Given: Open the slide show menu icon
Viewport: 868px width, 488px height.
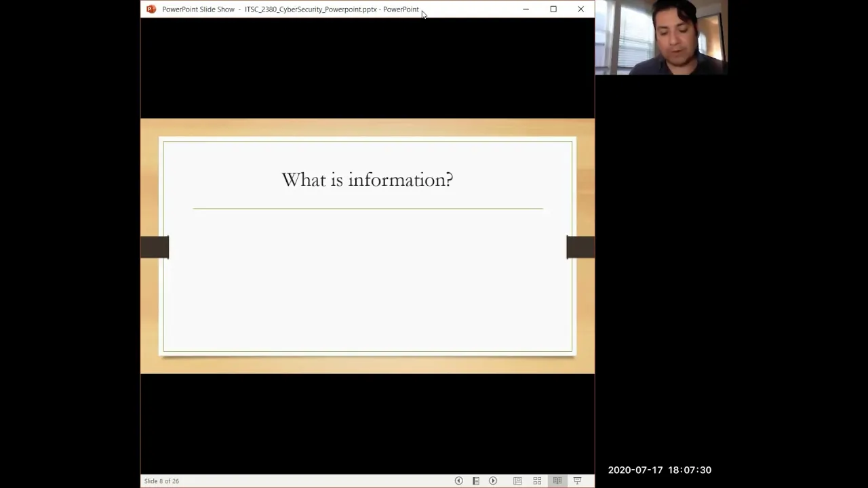Looking at the screenshot, I should (476, 481).
